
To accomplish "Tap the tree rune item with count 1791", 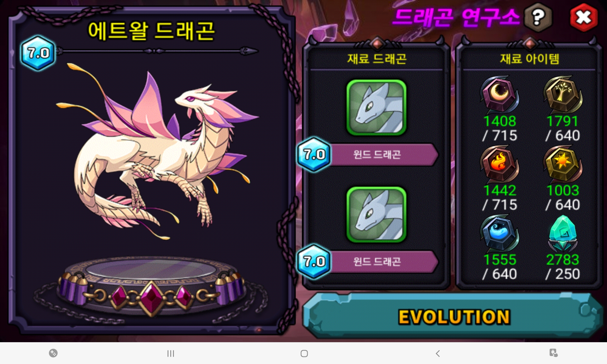I will coord(562,95).
